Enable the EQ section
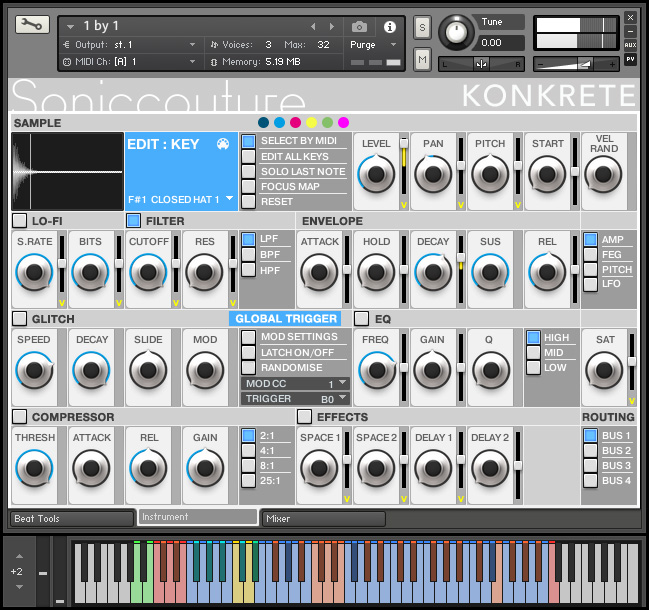The width and height of the screenshot is (649, 610). pyautogui.click(x=361, y=319)
